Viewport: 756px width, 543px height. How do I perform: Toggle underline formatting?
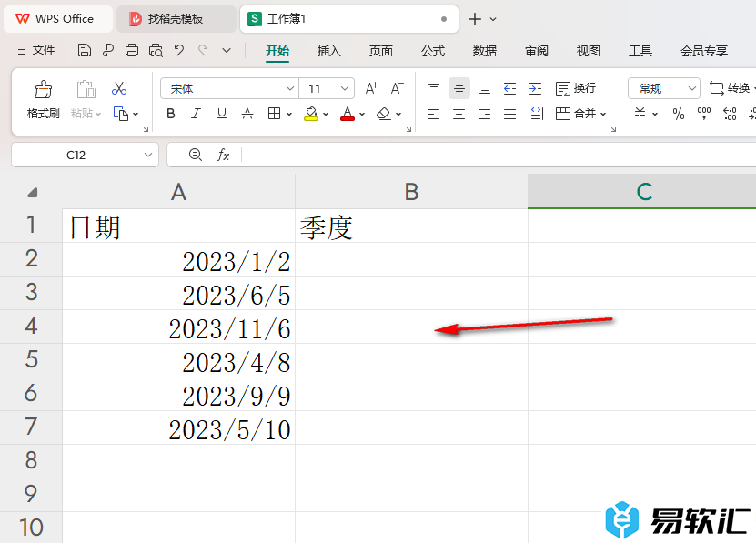coord(221,114)
